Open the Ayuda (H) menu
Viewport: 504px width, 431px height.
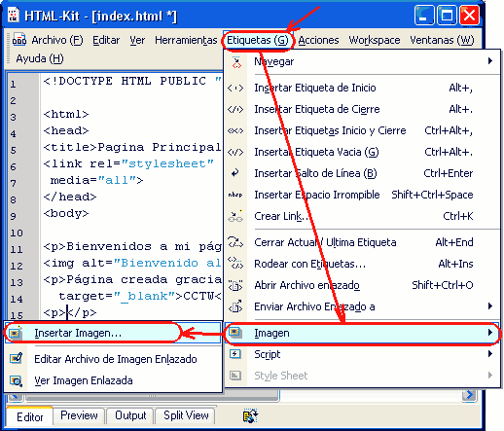coord(40,58)
